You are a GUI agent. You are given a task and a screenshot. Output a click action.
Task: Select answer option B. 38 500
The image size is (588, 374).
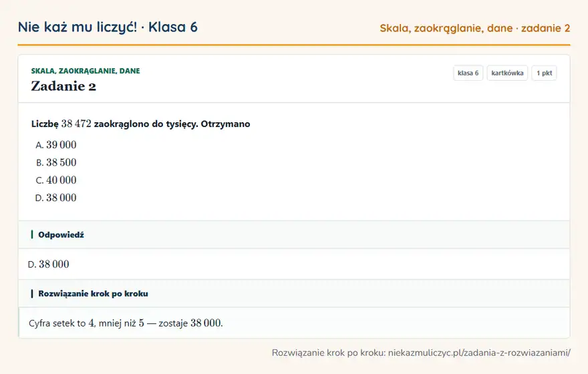coord(56,163)
